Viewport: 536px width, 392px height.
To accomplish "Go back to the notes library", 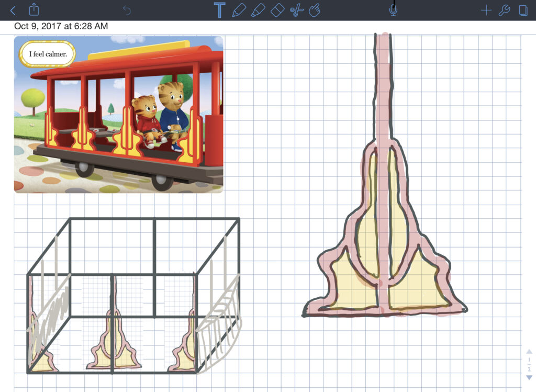I will click(13, 10).
